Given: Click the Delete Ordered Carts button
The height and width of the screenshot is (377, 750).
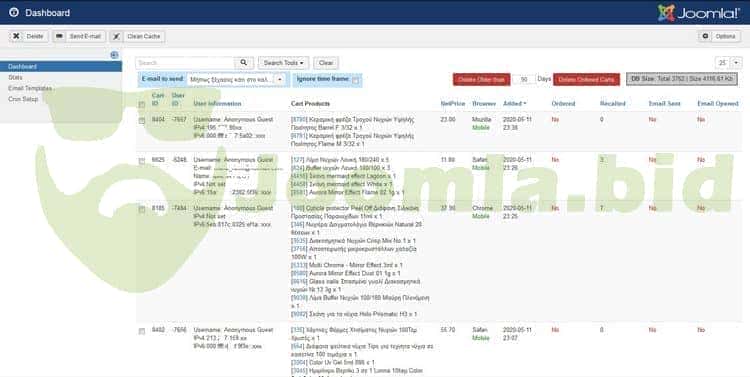Looking at the screenshot, I should pos(586,79).
